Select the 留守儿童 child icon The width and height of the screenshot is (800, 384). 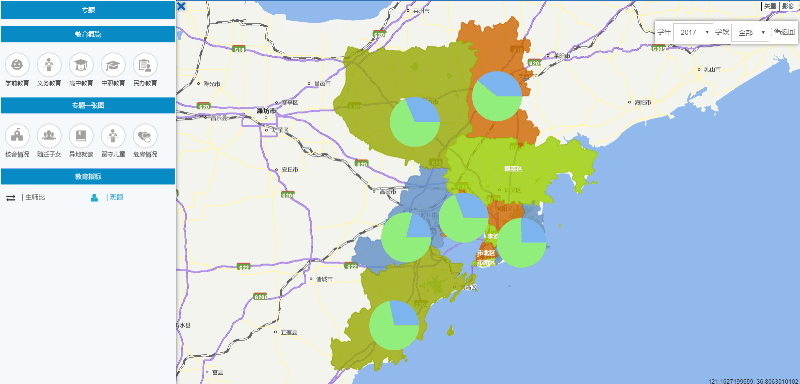tap(113, 136)
